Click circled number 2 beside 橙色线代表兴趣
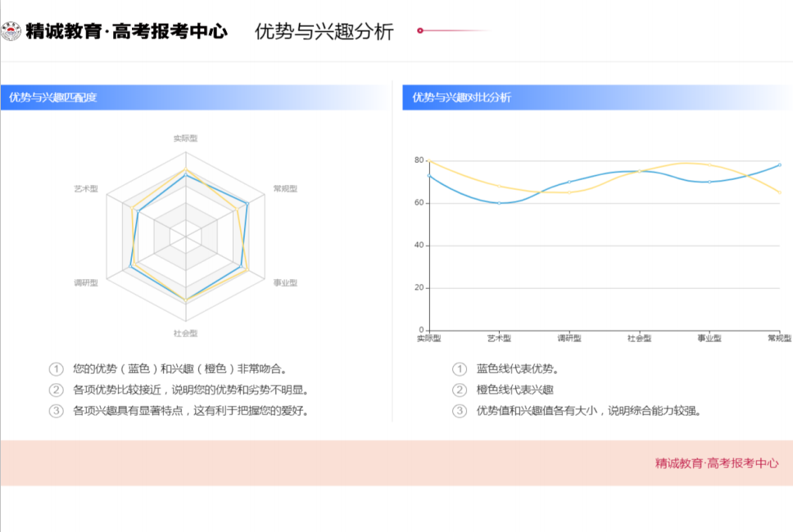Image resolution: width=793 pixels, height=532 pixels. pyautogui.click(x=460, y=390)
